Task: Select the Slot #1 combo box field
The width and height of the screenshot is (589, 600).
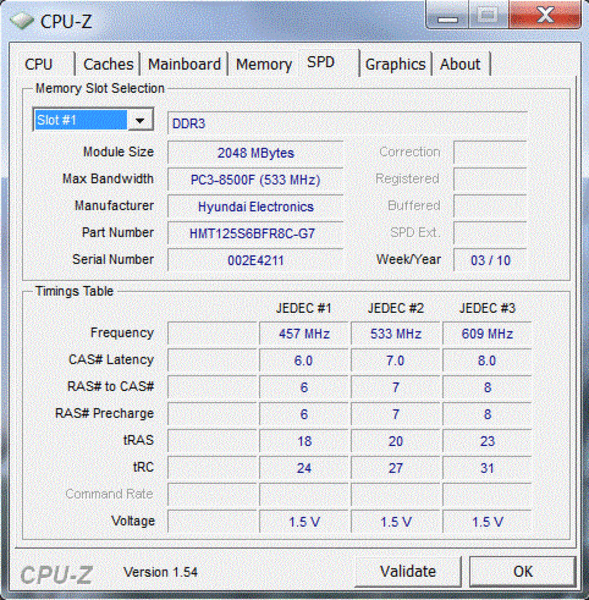Action: pyautogui.click(x=93, y=120)
